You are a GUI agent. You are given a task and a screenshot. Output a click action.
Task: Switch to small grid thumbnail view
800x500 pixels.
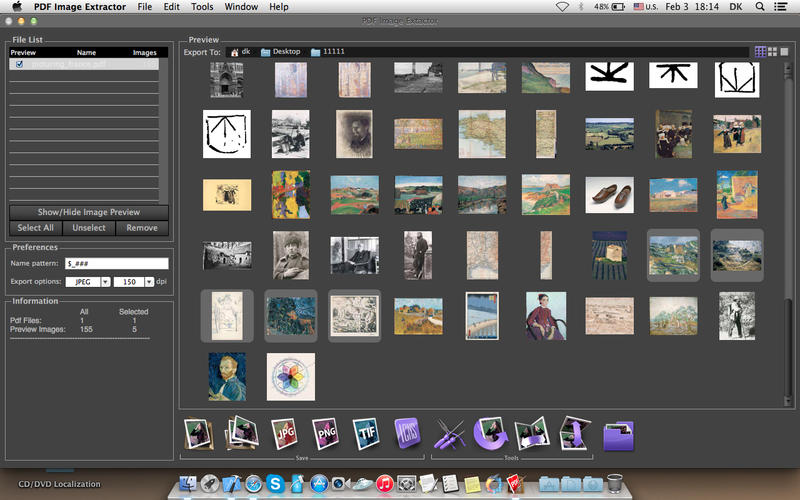click(760, 52)
